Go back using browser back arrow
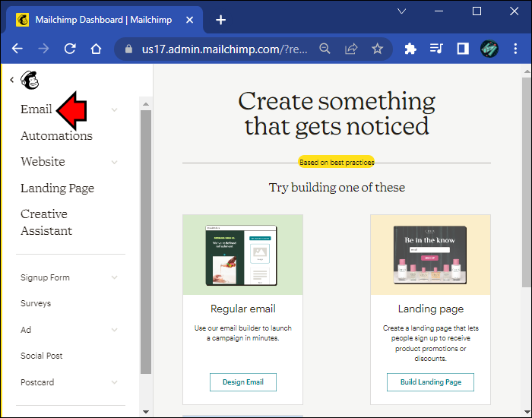The width and height of the screenshot is (532, 418). click(x=17, y=49)
